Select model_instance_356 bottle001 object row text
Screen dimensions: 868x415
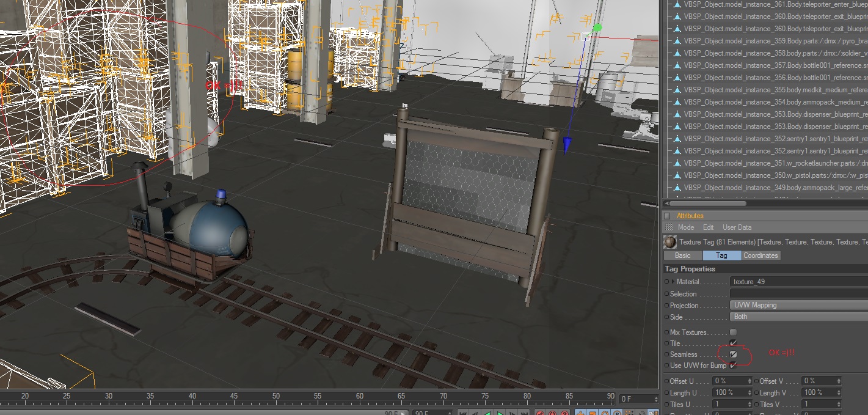tap(776, 78)
